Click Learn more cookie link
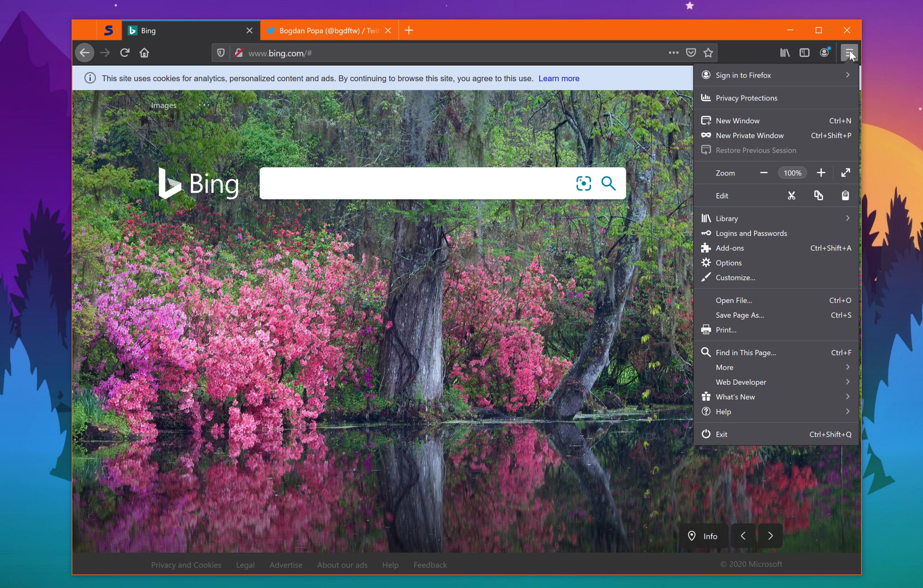Viewport: 923px width, 588px height. tap(558, 79)
